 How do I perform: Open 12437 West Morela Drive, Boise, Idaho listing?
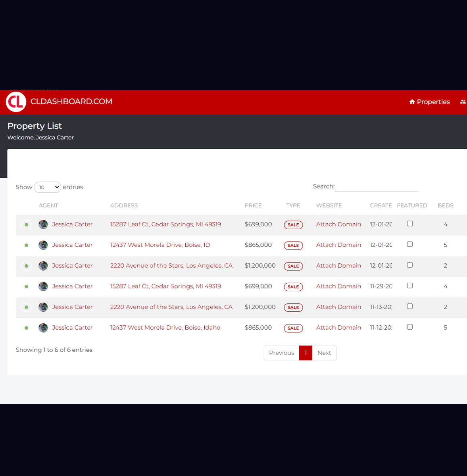[165, 327]
